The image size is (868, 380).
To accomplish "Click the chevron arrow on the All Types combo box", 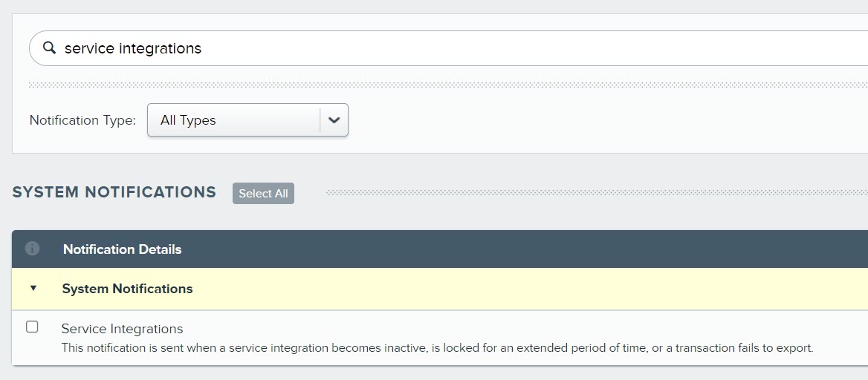I will (x=334, y=120).
